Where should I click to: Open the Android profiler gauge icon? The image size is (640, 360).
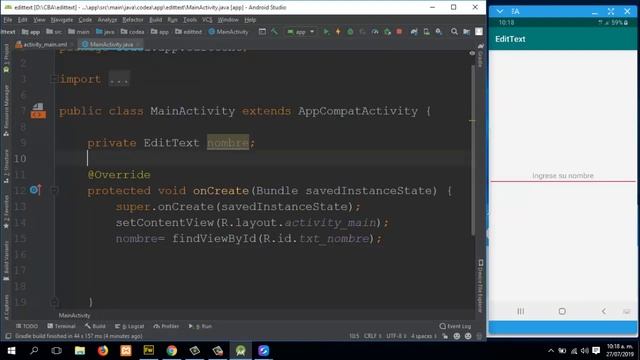click(x=375, y=32)
